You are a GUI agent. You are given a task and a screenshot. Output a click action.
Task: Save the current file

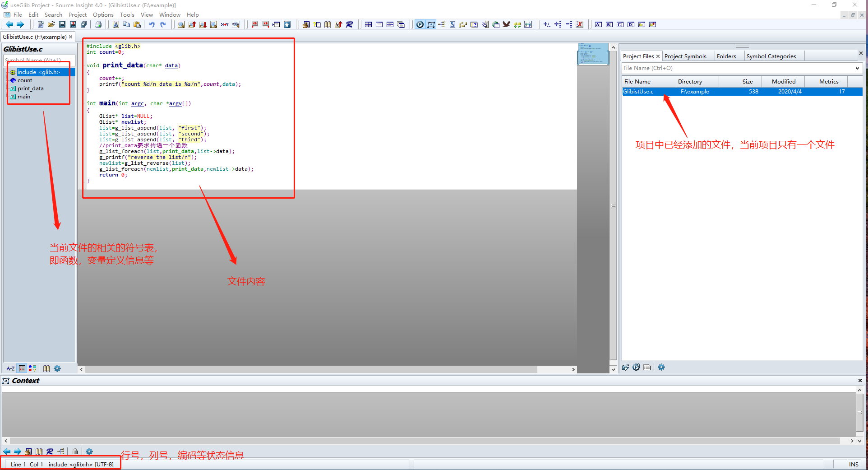tap(62, 24)
